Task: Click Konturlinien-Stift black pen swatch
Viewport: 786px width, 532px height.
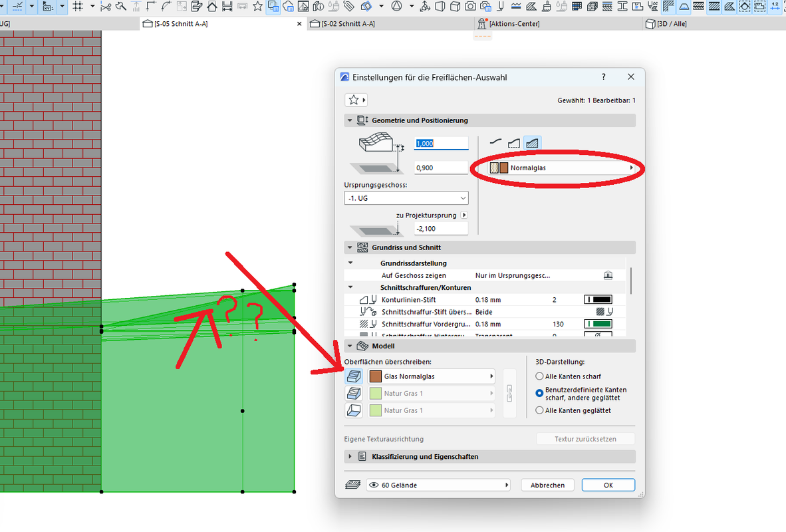Action: (x=598, y=299)
